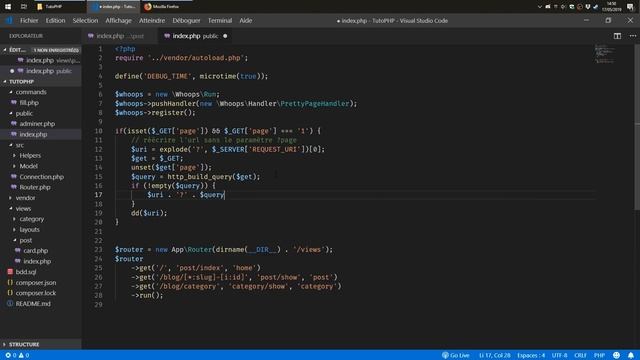Switch to Mozilla Firefox taskbar window

(x=166, y=7)
